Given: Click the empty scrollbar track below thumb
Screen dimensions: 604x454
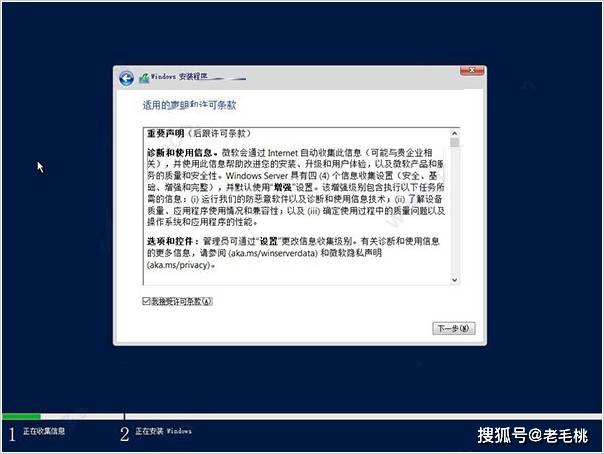Looking at the screenshot, I should [x=455, y=212].
